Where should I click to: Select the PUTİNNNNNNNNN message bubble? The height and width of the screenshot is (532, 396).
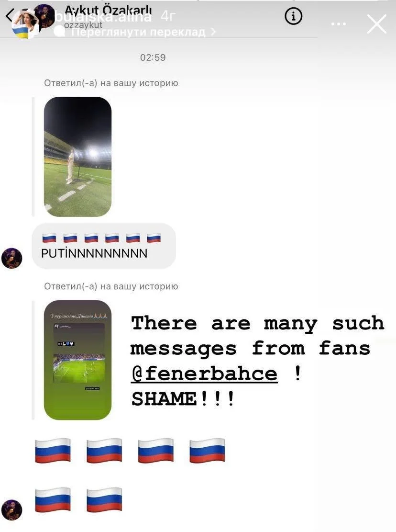pyautogui.click(x=104, y=246)
